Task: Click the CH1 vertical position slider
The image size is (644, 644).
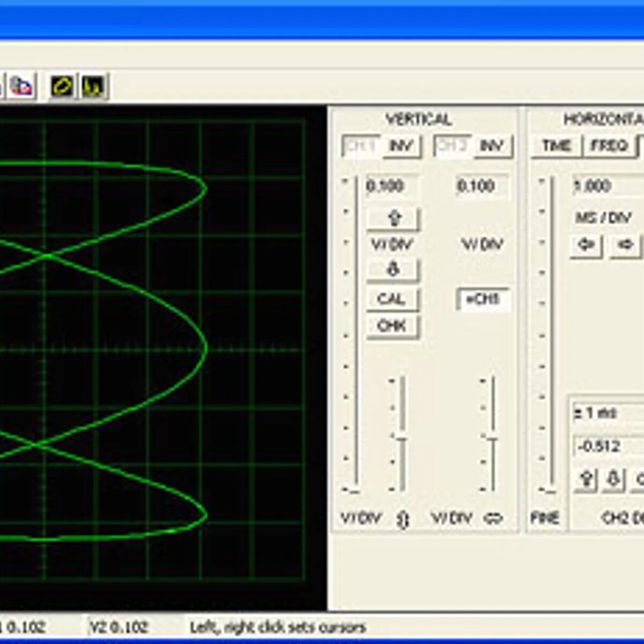Action: (x=400, y=434)
